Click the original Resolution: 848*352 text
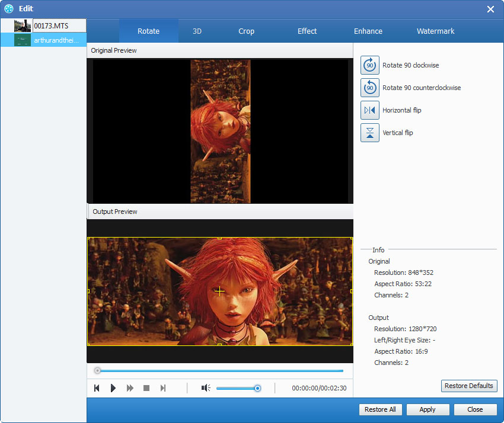This screenshot has width=504, height=423. tap(404, 273)
